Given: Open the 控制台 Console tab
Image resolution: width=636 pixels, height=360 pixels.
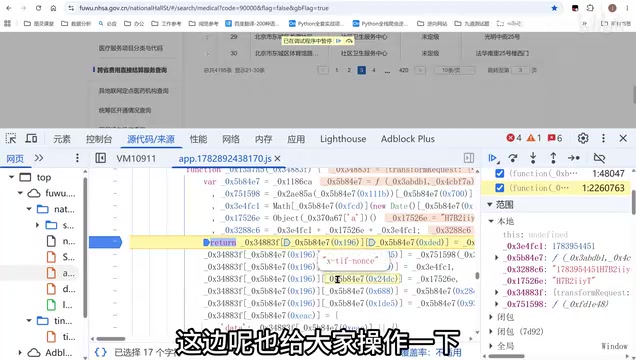Looking at the screenshot, I should pos(99,139).
